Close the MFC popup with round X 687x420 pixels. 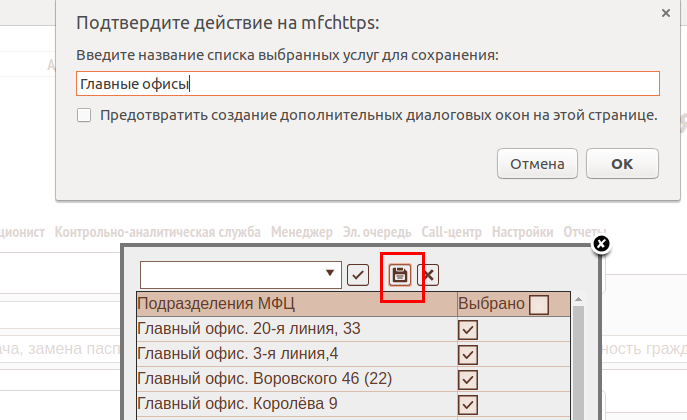[x=601, y=244]
